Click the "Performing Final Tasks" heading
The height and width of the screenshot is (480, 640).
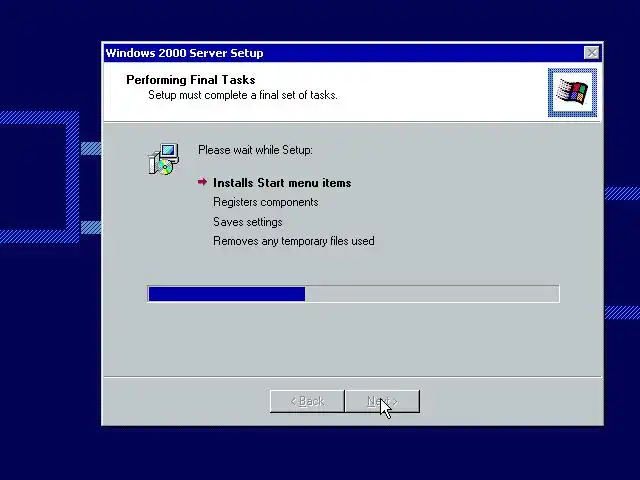pos(191,80)
